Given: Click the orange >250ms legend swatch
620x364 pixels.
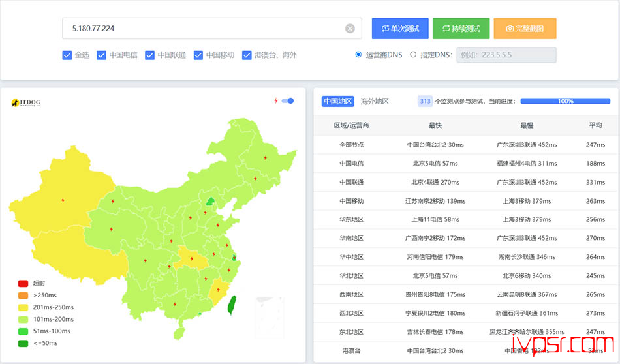Looking at the screenshot, I should [23, 296].
